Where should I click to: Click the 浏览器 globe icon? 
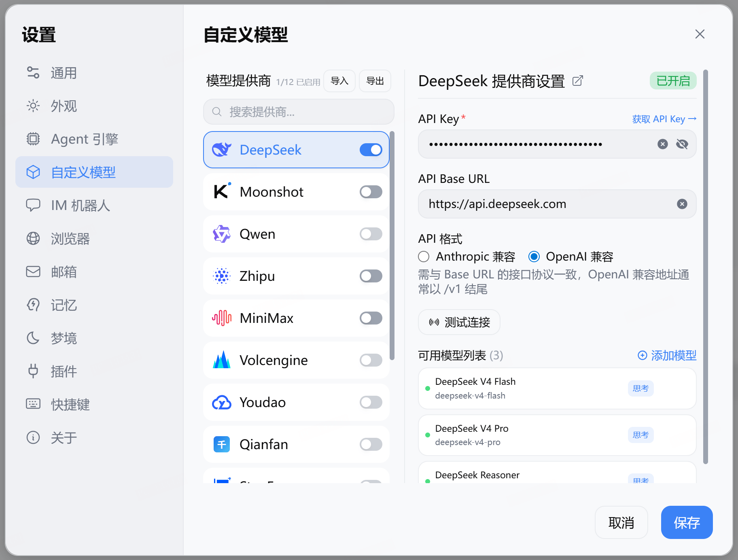click(33, 238)
